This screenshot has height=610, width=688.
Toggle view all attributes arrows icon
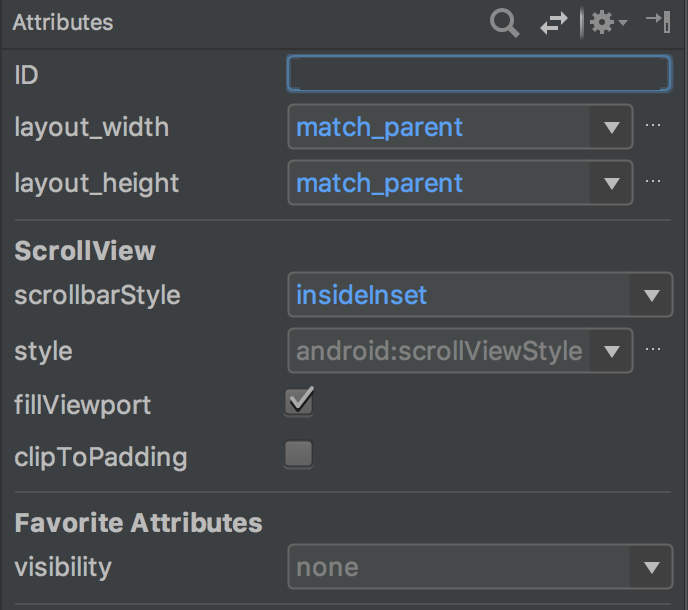(x=553, y=23)
